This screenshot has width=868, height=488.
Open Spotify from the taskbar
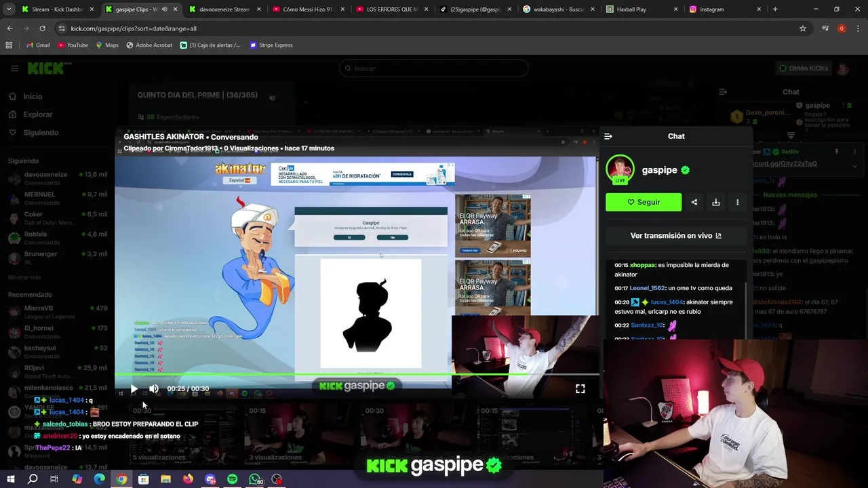coord(233,479)
